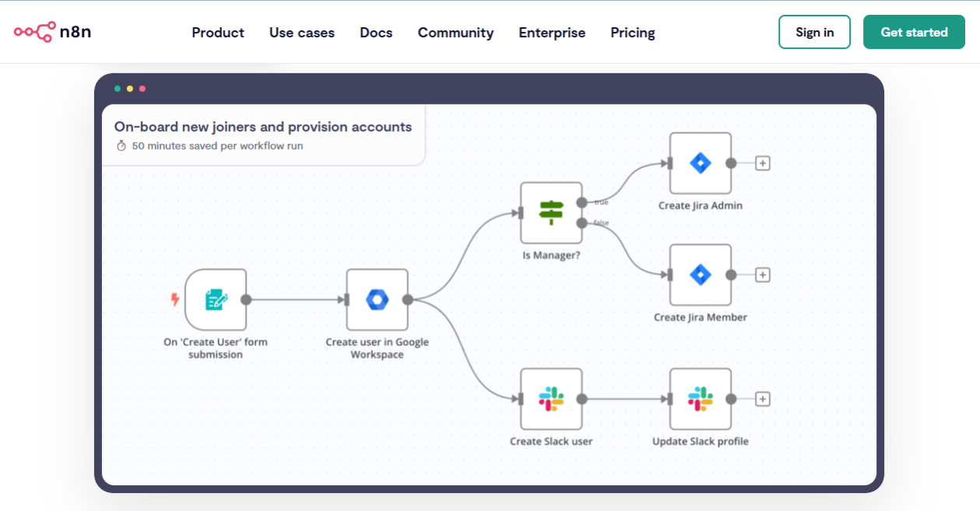The image size is (980, 511).
Task: Select the Create Slack user node
Action: coord(551,399)
